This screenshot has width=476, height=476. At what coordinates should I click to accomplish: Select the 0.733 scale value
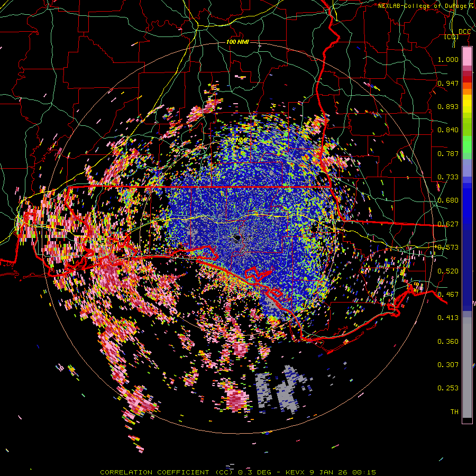point(448,177)
